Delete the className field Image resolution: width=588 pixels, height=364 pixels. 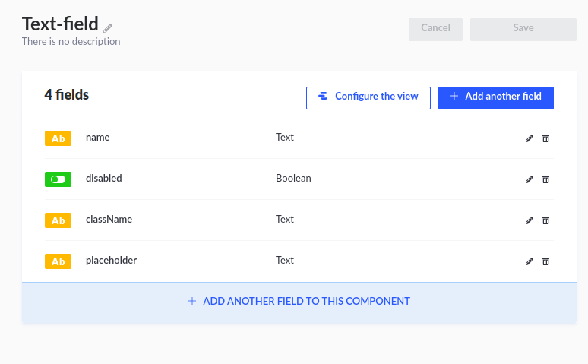(545, 220)
